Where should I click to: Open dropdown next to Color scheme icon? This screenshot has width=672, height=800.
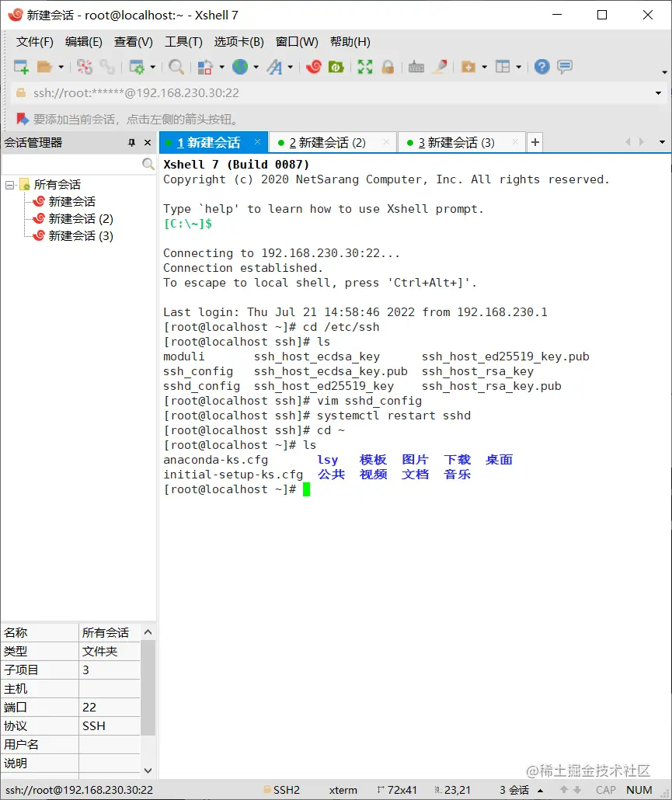[x=221, y=67]
